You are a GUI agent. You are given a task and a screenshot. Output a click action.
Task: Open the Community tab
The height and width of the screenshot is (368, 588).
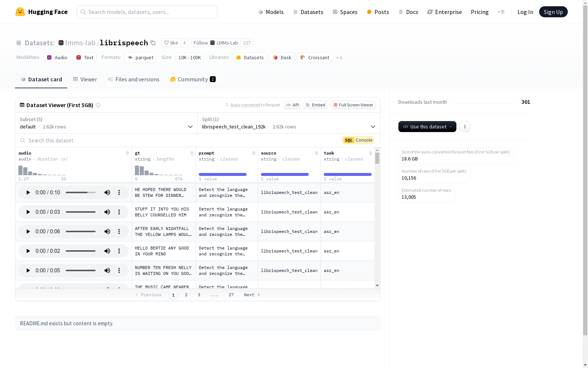[193, 79]
